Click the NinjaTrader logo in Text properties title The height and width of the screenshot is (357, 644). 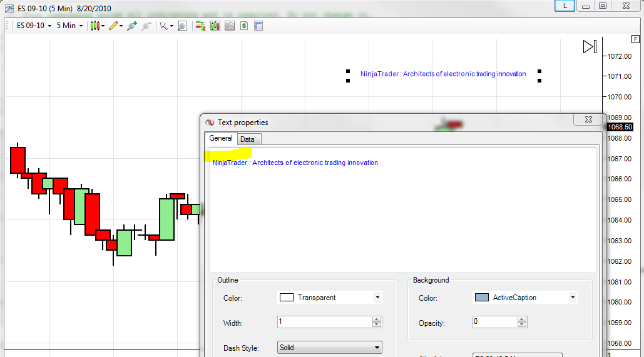tap(210, 123)
